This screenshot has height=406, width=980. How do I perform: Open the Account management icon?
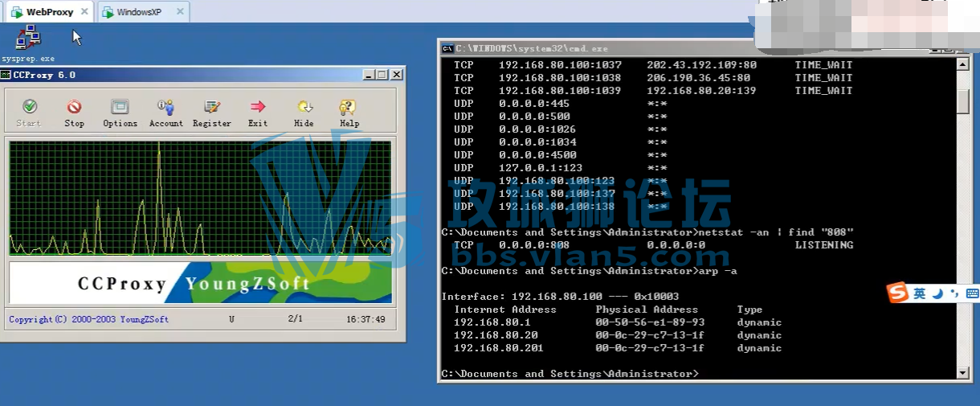(x=165, y=113)
